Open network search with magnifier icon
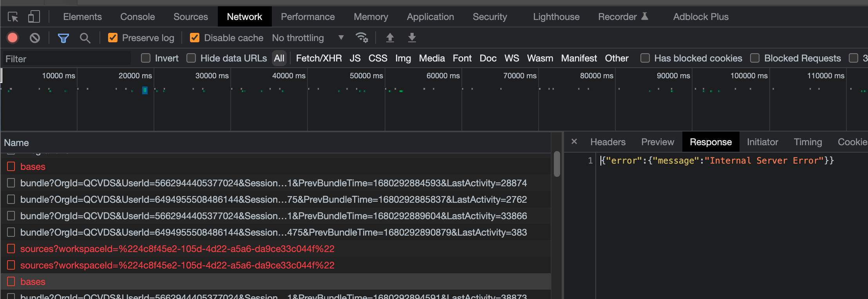Screen dimensions: 868x299 85,38
